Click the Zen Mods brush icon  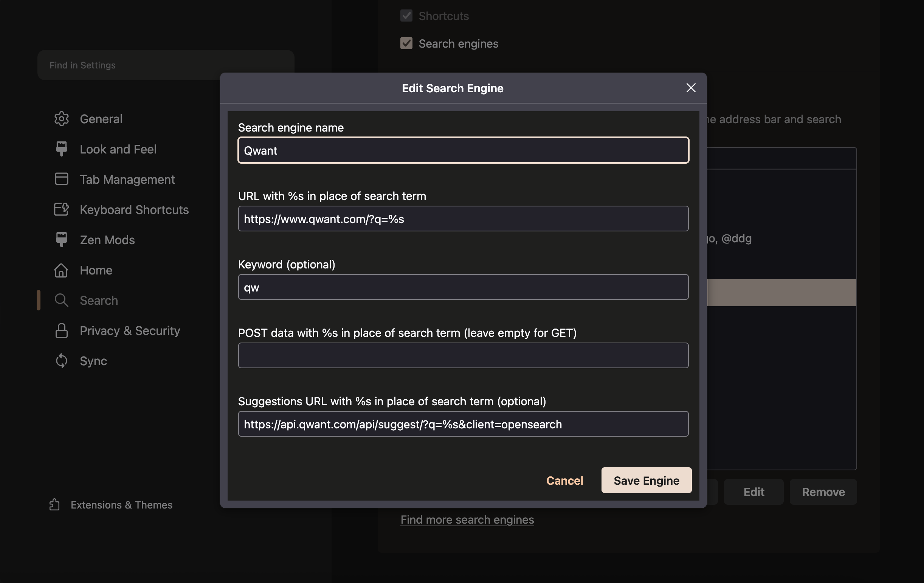[x=61, y=239]
